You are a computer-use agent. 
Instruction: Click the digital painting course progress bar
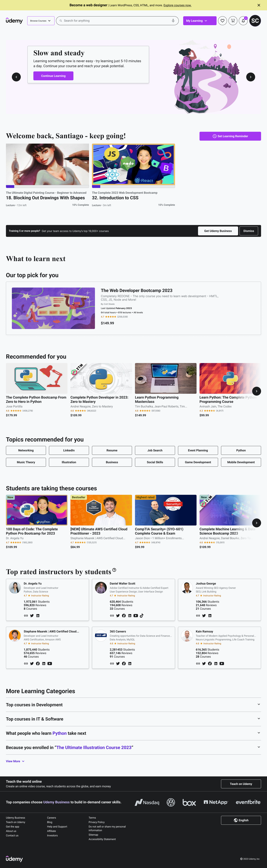[47, 186]
